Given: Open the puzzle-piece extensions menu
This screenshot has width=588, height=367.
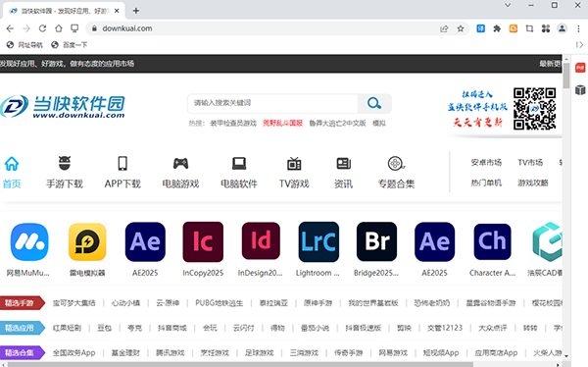Looking at the screenshot, I should 497,28.
